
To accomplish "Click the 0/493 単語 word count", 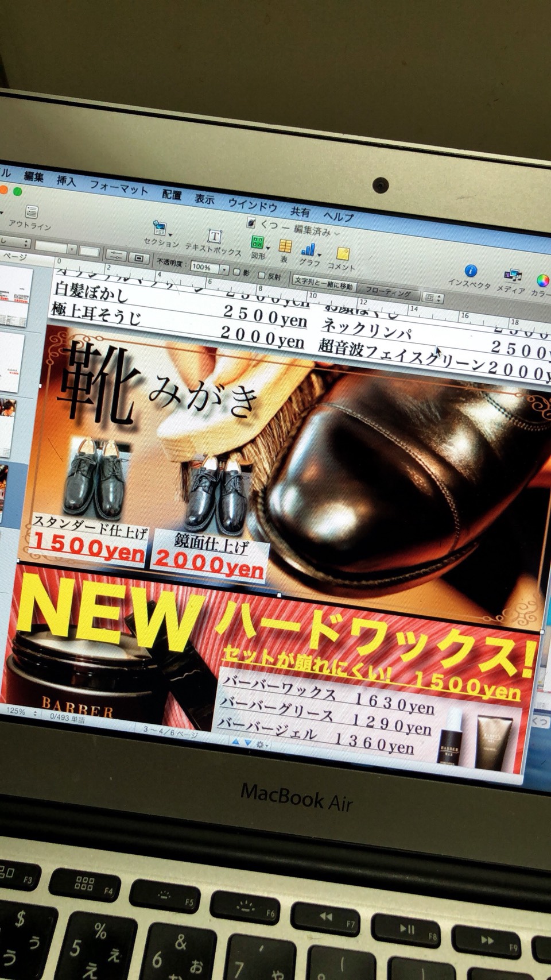I will [67, 718].
